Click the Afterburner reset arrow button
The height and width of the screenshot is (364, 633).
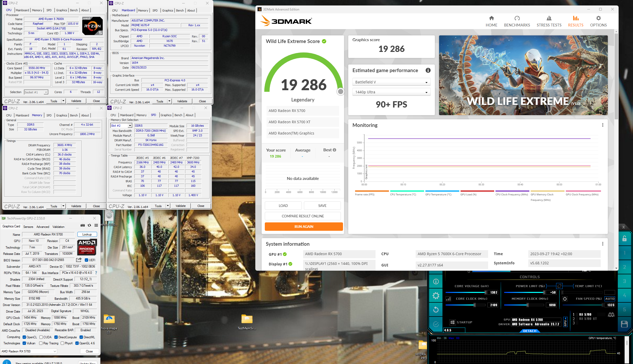(436, 309)
